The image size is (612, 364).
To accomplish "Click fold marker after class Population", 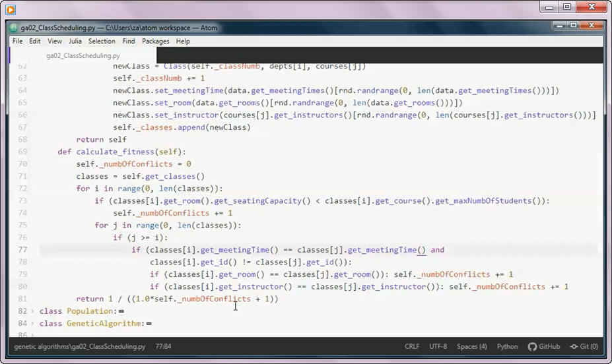I will coord(121,311).
